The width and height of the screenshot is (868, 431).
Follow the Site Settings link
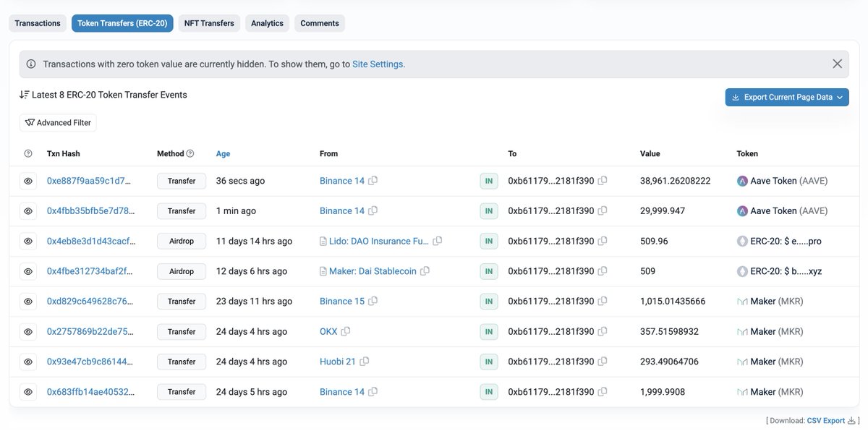pos(378,64)
